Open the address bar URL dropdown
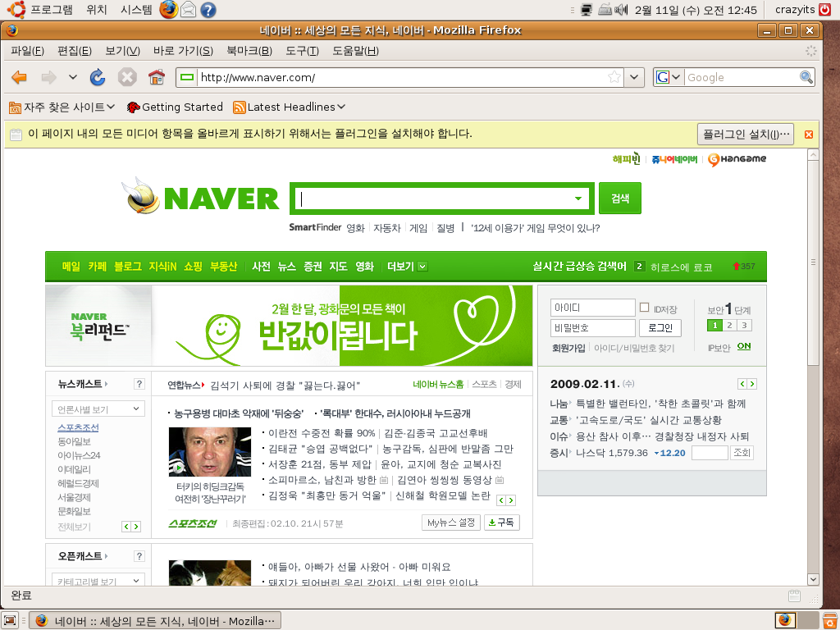The width and height of the screenshot is (840, 630). pos(634,77)
